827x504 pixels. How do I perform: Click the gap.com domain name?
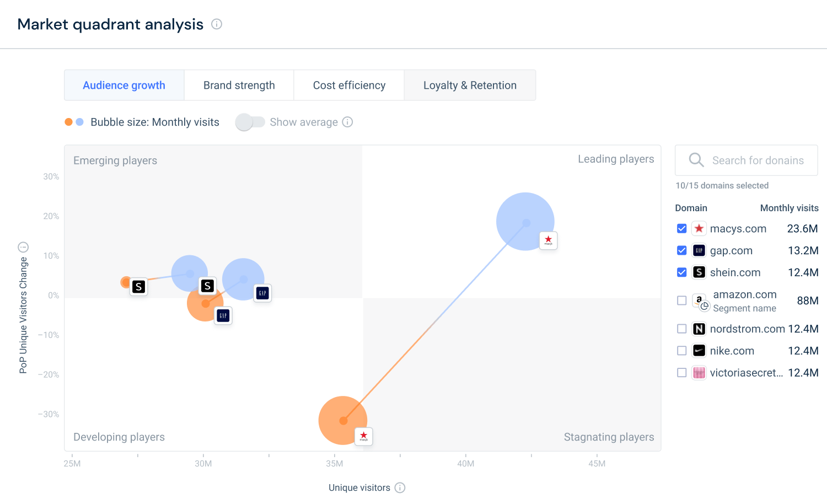click(731, 250)
